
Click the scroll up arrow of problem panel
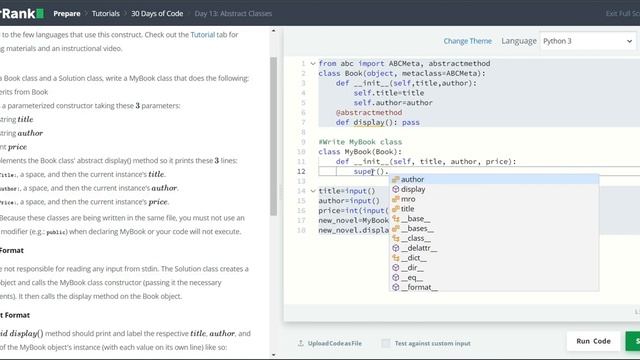[x=273, y=31]
